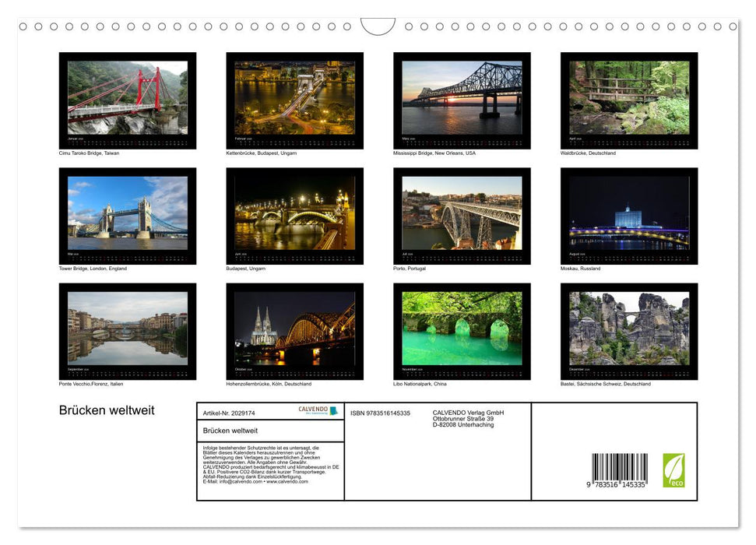Select the Brücken weltweit title text
The image size is (756, 545).
(x=107, y=410)
